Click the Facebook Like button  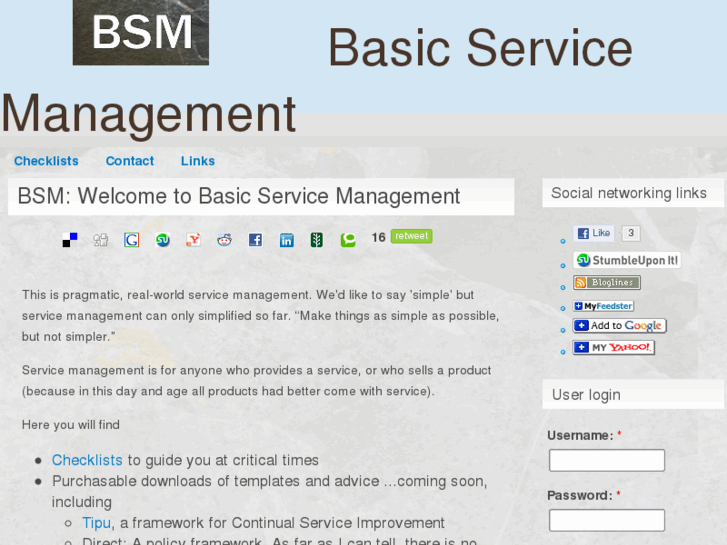click(x=594, y=233)
